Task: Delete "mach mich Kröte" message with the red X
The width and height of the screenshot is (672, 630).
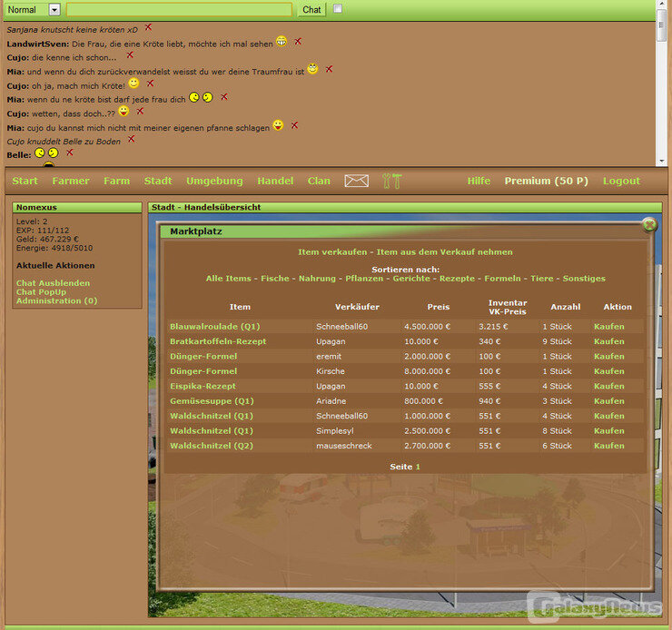Action: tap(151, 84)
